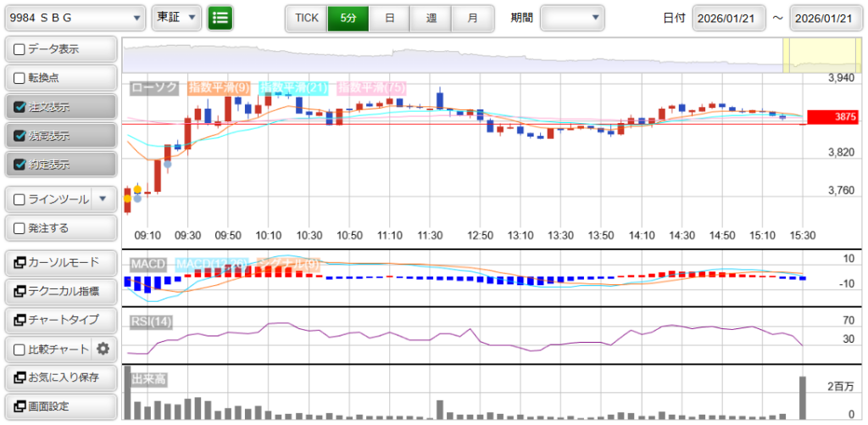Open the 東証 market dropdown

pyautogui.click(x=177, y=18)
